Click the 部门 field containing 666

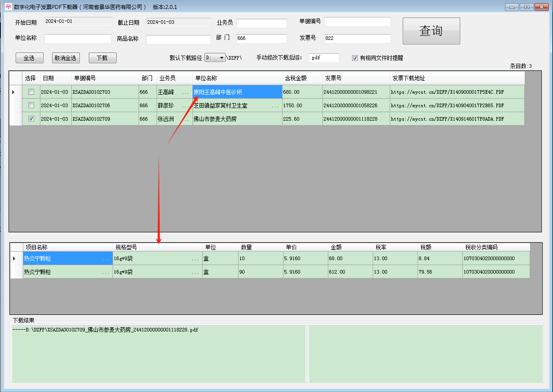point(261,38)
